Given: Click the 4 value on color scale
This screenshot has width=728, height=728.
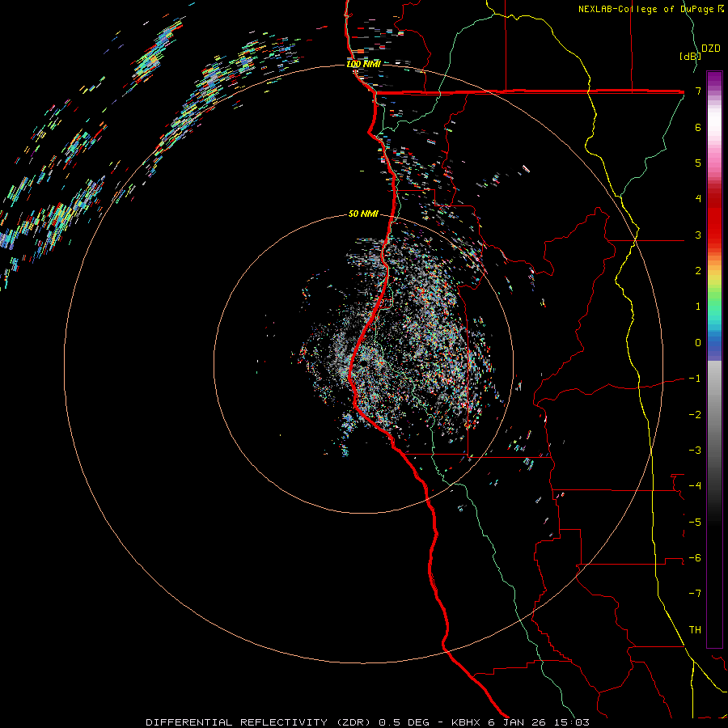Looking at the screenshot, I should 698,199.
